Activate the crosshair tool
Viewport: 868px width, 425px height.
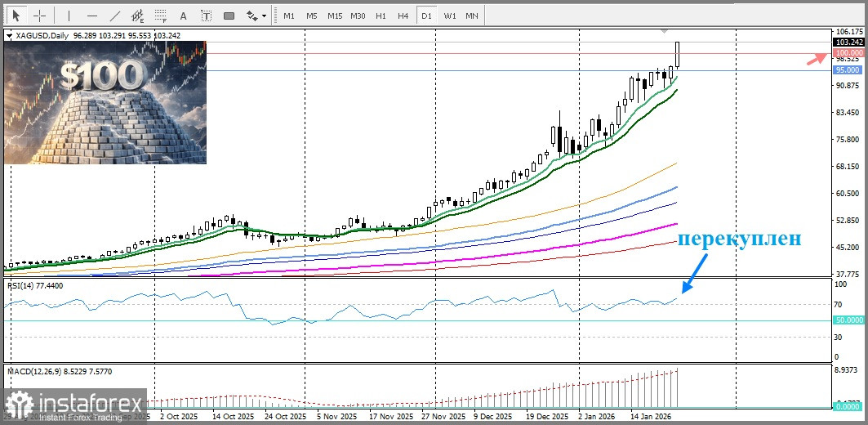click(39, 16)
